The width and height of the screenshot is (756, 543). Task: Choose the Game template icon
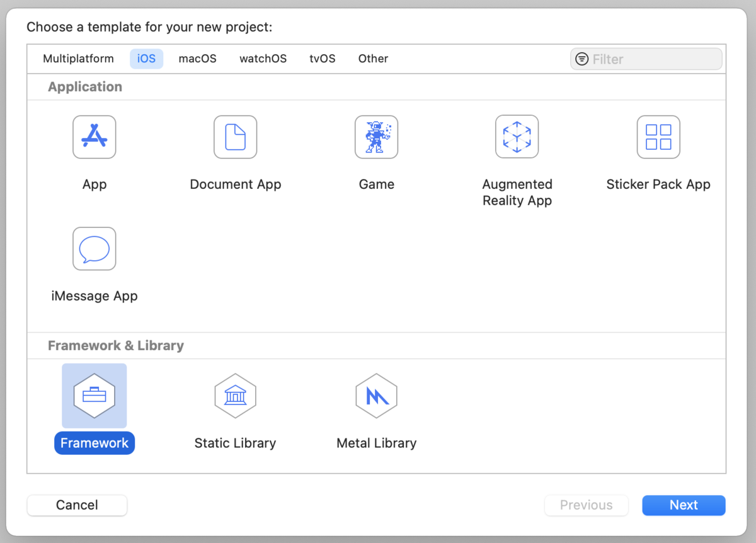click(x=377, y=137)
